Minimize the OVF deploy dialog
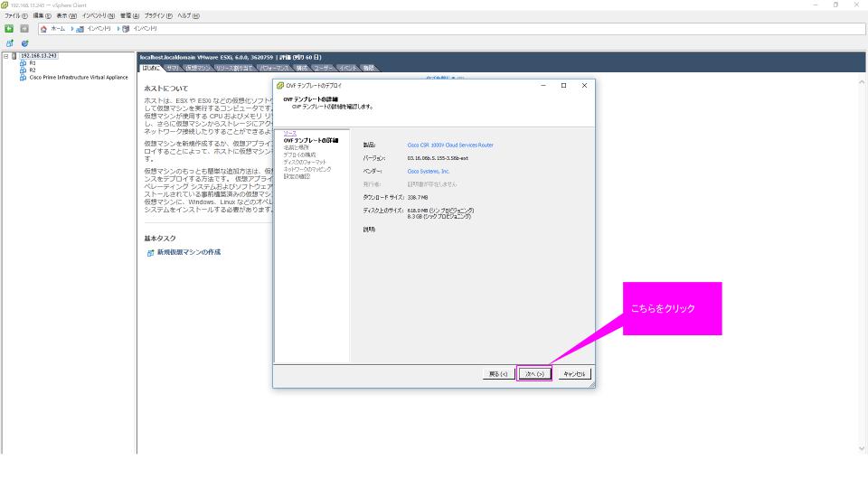Viewport: 868px width, 488px height. (543, 86)
